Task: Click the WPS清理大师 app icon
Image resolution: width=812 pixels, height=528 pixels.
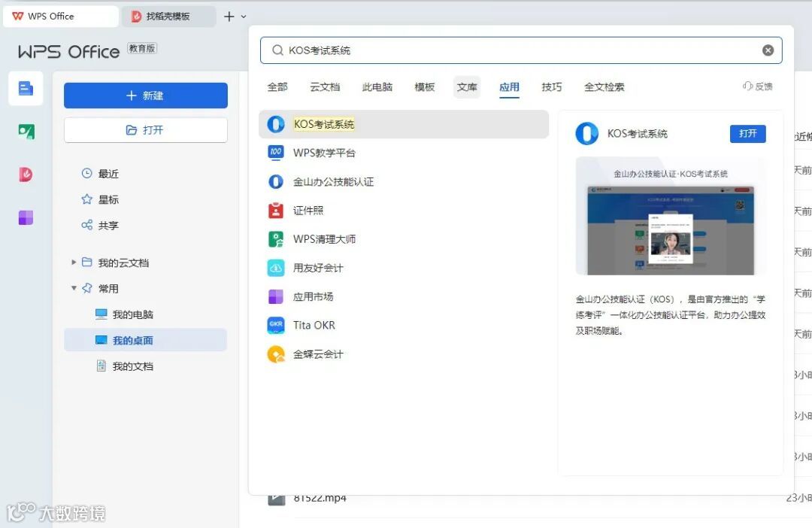Action: (x=275, y=239)
